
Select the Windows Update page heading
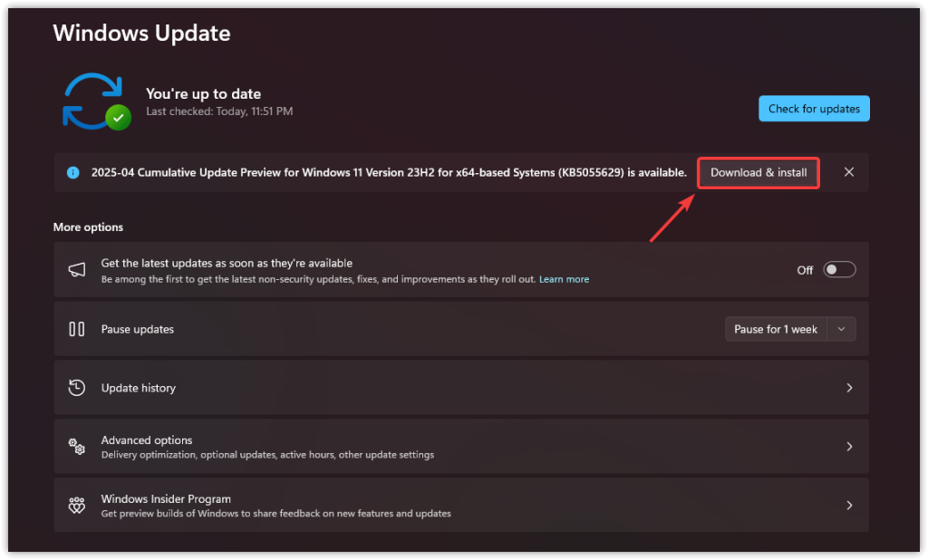[x=141, y=33]
